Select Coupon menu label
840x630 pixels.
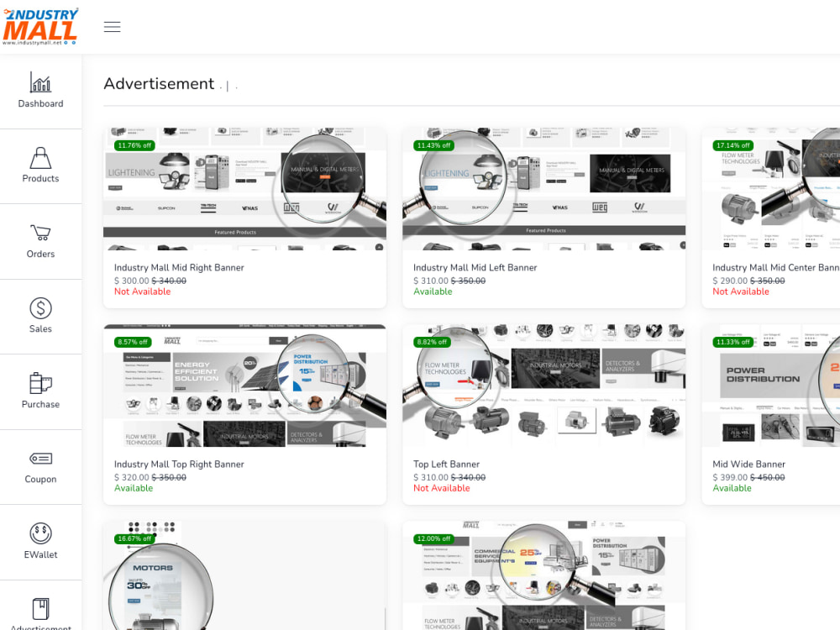pos(40,479)
